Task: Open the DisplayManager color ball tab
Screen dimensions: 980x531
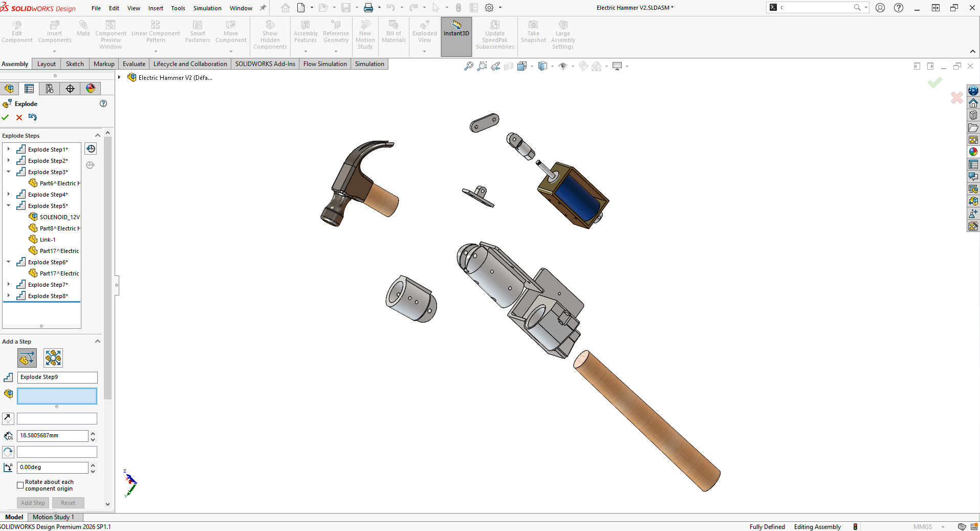Action: coord(91,89)
